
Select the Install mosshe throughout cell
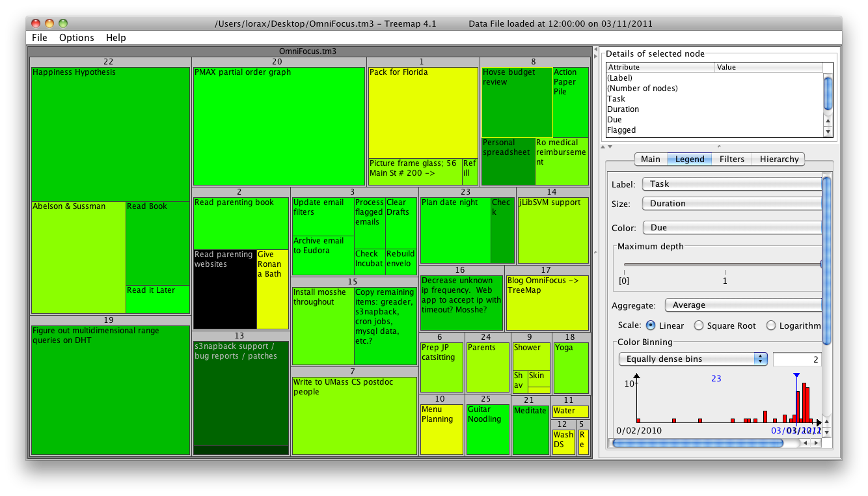pyautogui.click(x=323, y=326)
